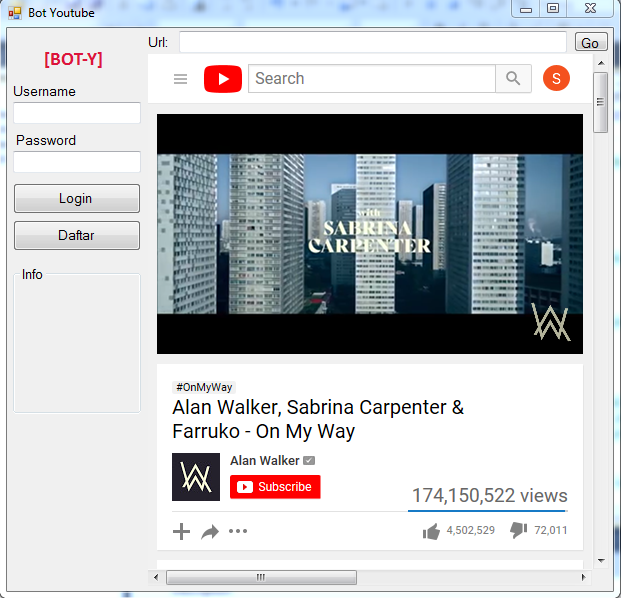
Task: Click the Alan Walker channel avatar
Action: click(x=196, y=477)
